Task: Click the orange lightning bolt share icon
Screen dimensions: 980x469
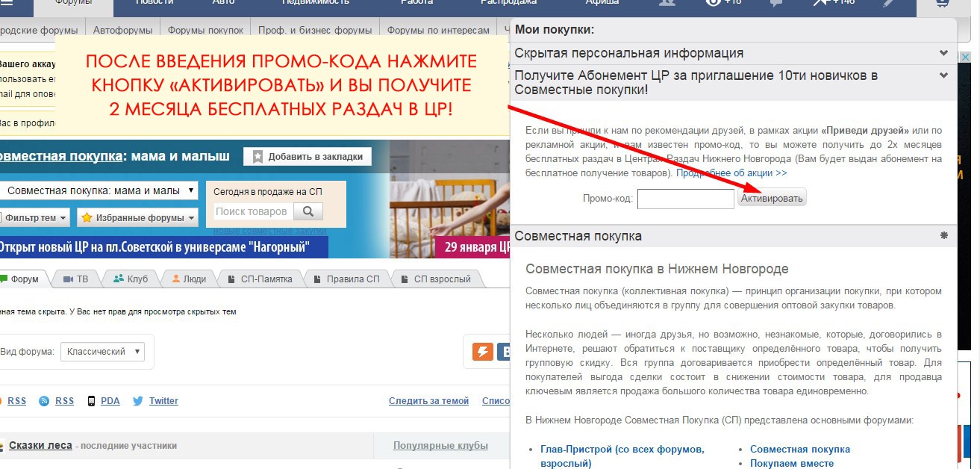Action: tap(483, 352)
